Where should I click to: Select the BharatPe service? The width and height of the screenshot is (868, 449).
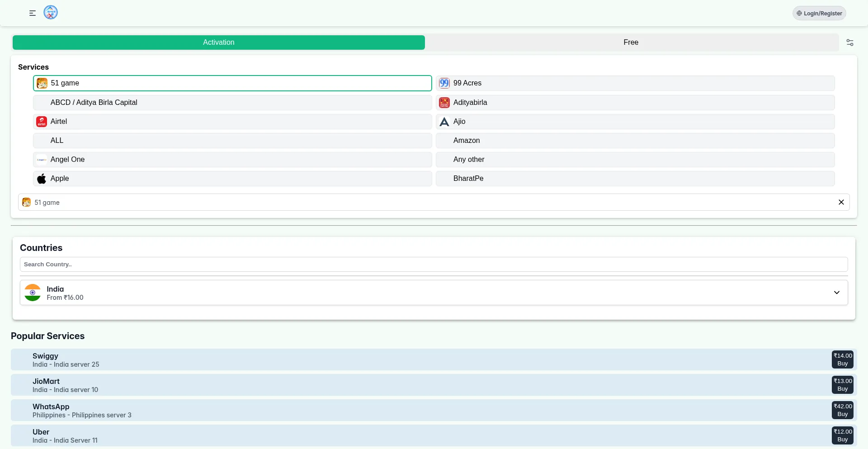[x=635, y=179]
